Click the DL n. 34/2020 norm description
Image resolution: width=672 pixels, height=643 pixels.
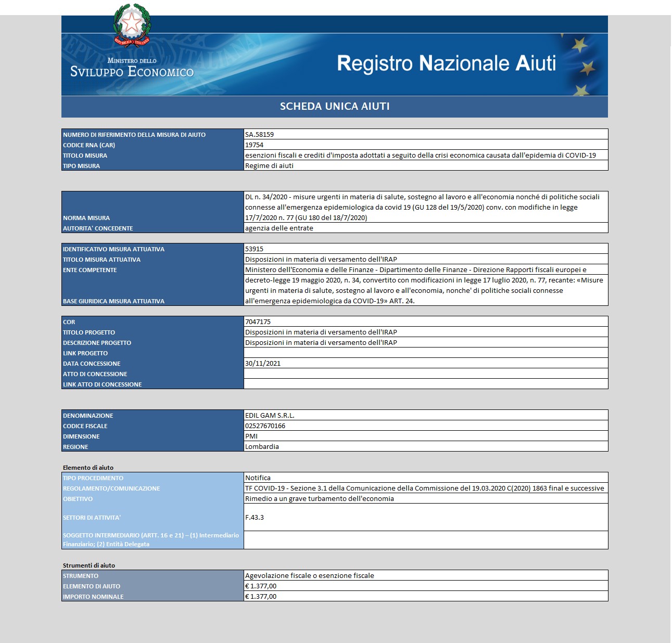tap(423, 207)
